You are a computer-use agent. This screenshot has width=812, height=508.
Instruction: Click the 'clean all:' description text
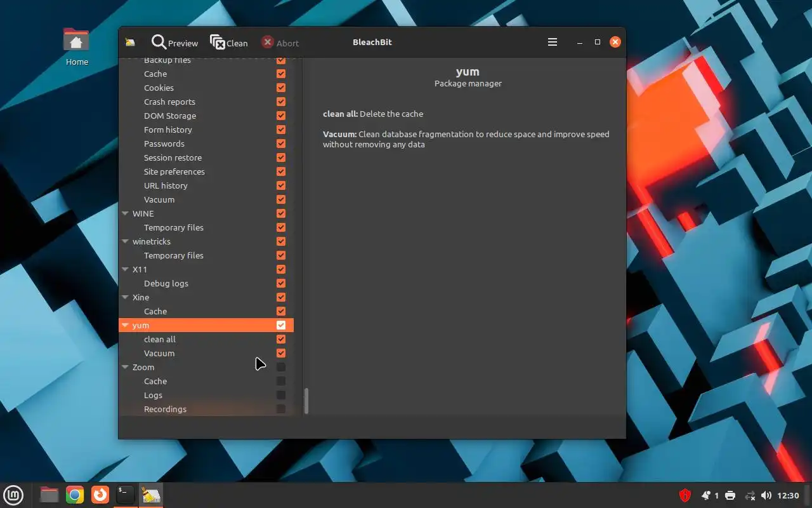click(x=340, y=114)
